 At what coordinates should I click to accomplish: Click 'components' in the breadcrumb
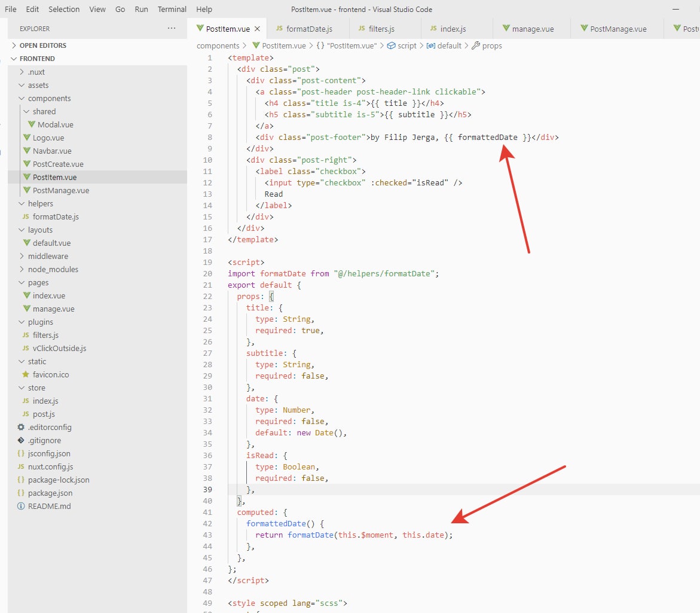click(218, 45)
